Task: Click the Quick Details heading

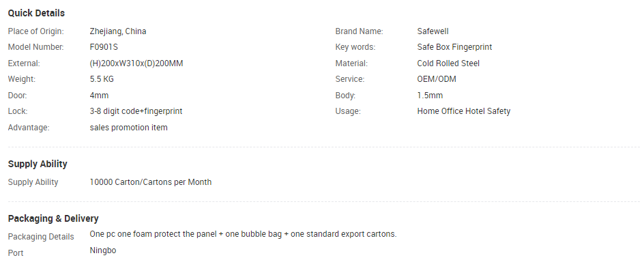Action: (x=36, y=13)
